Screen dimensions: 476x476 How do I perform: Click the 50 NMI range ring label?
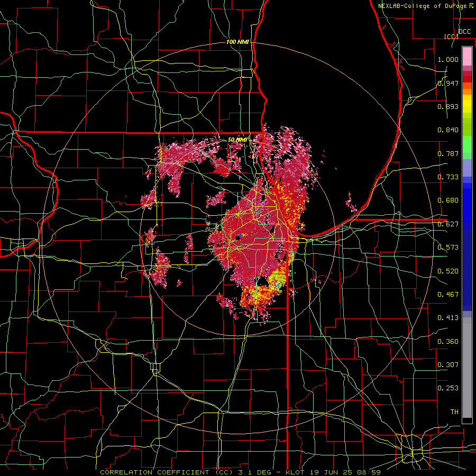[x=237, y=140]
